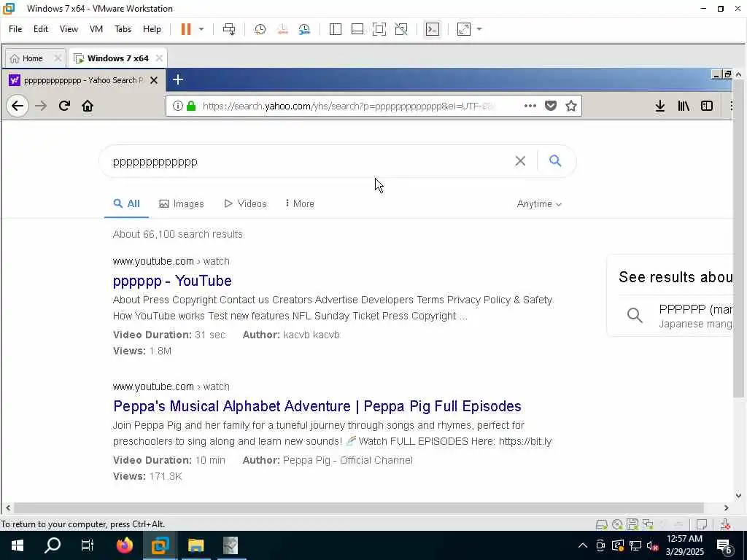Open the pppppp - YouTube result
The height and width of the screenshot is (560, 747).
[x=172, y=281]
